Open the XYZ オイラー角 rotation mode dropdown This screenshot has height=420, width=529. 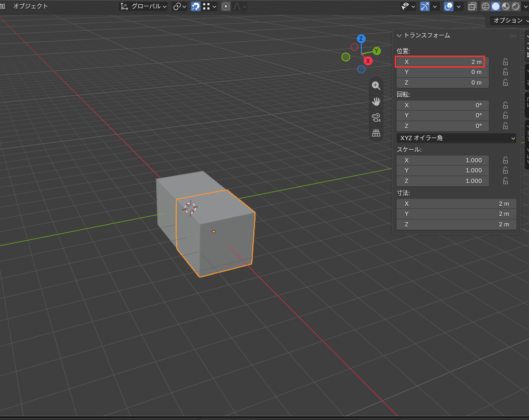457,138
